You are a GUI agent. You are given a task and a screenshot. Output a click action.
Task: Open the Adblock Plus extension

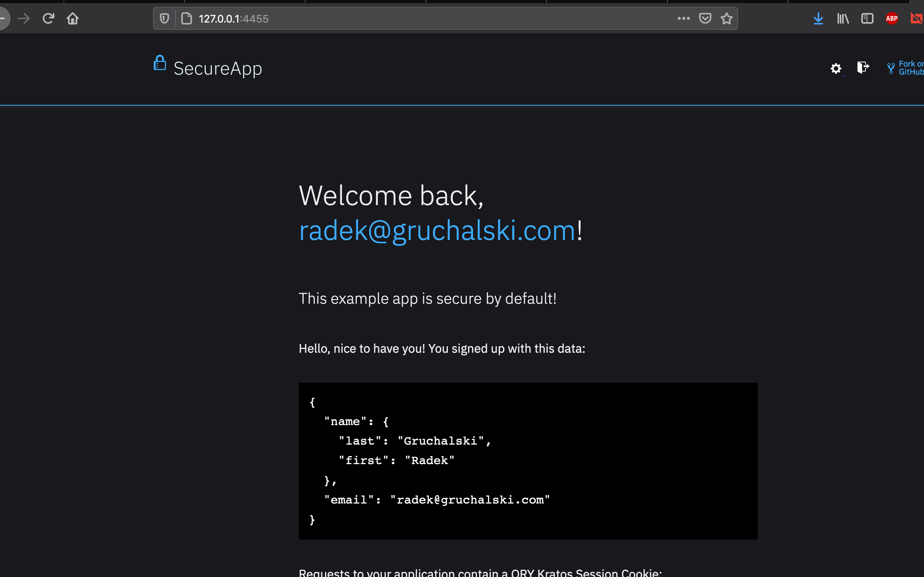[891, 18]
